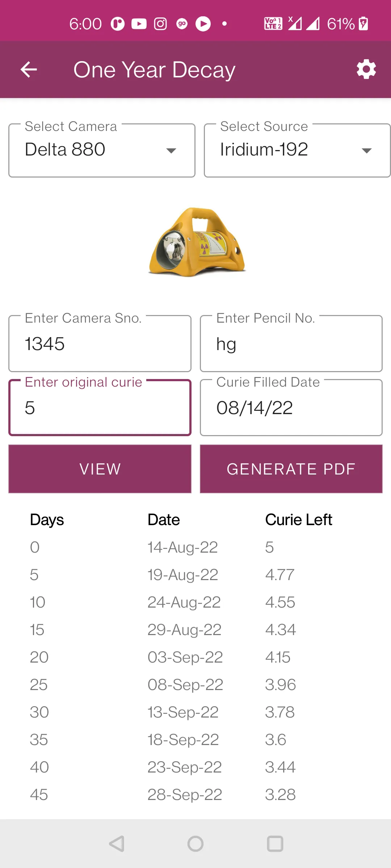Expand the Select Source dropdown
The height and width of the screenshot is (868, 391).
[297, 150]
